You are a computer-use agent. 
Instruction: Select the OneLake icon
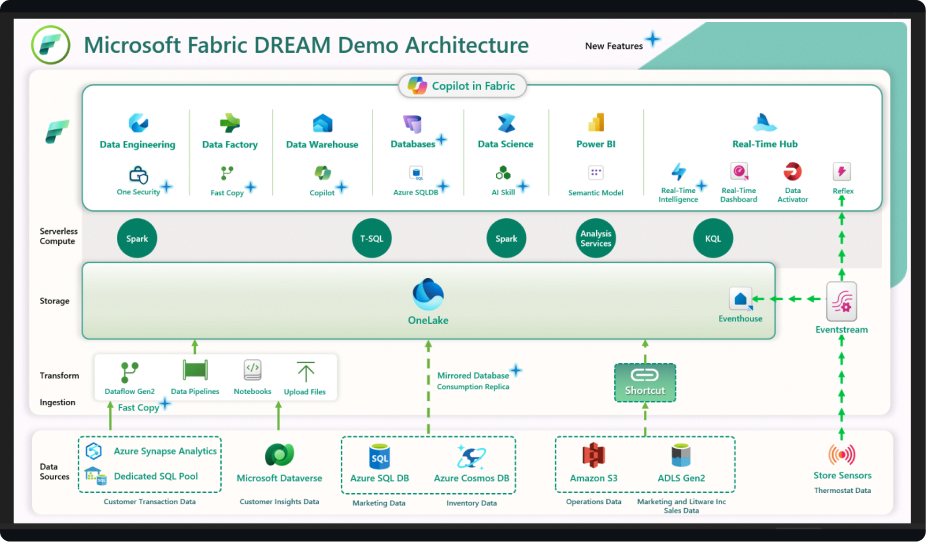(428, 294)
